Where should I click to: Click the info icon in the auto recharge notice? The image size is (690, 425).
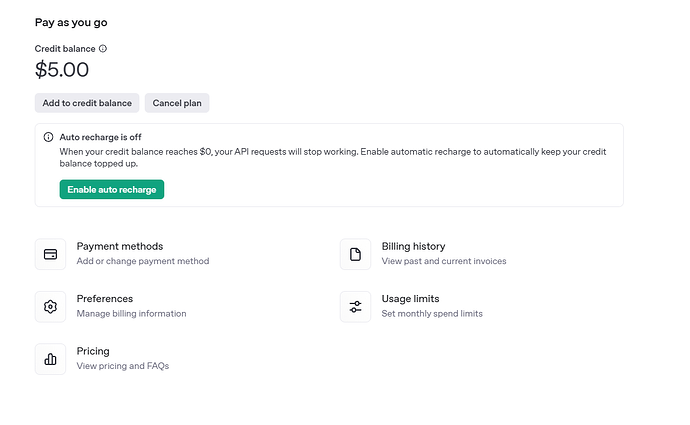(48, 137)
